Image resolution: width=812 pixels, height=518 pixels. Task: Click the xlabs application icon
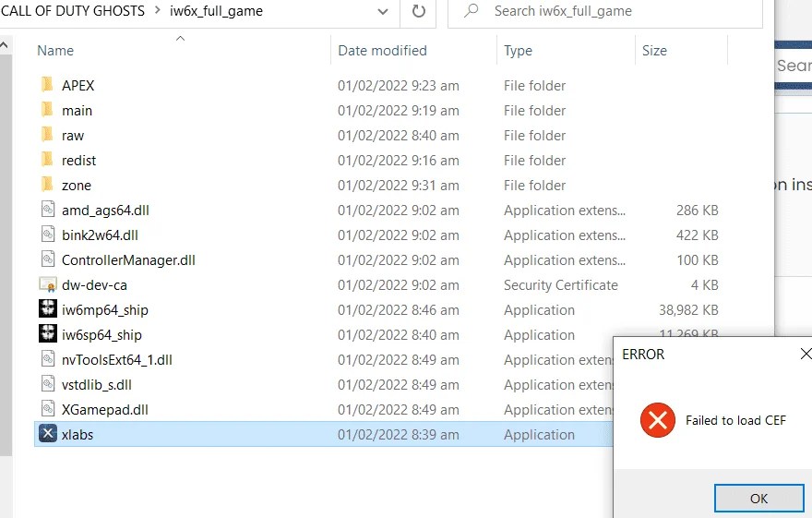(48, 434)
